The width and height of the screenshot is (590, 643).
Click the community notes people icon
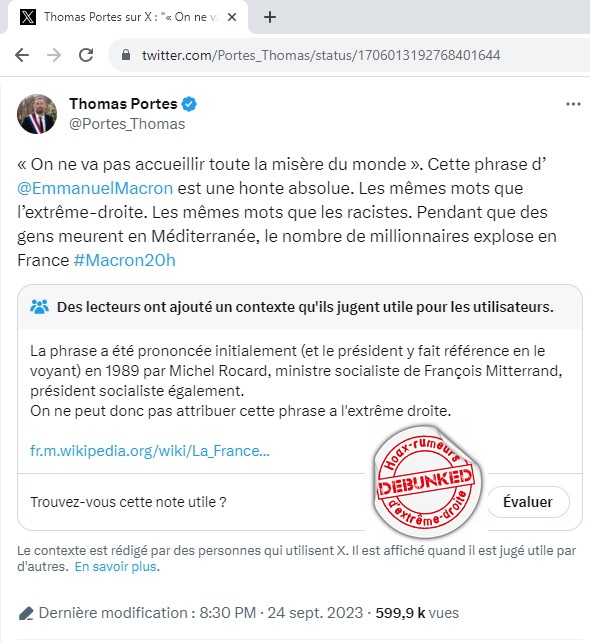(39, 307)
